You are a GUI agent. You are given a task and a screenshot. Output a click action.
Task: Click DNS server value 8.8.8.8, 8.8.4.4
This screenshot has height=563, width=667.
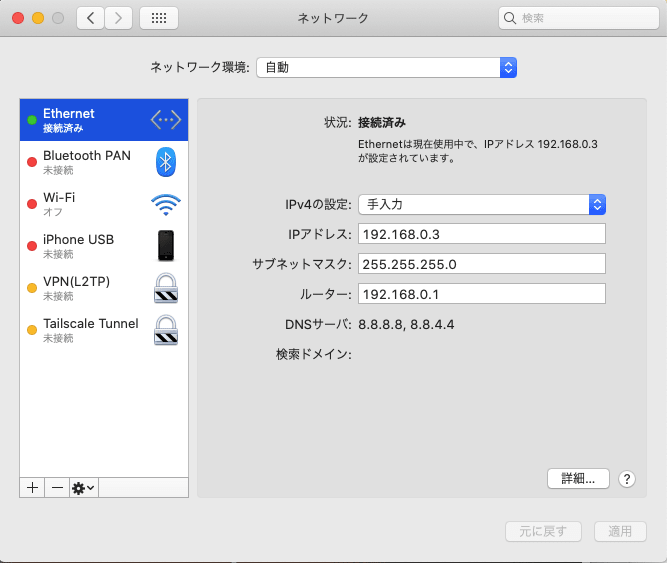[406, 325]
